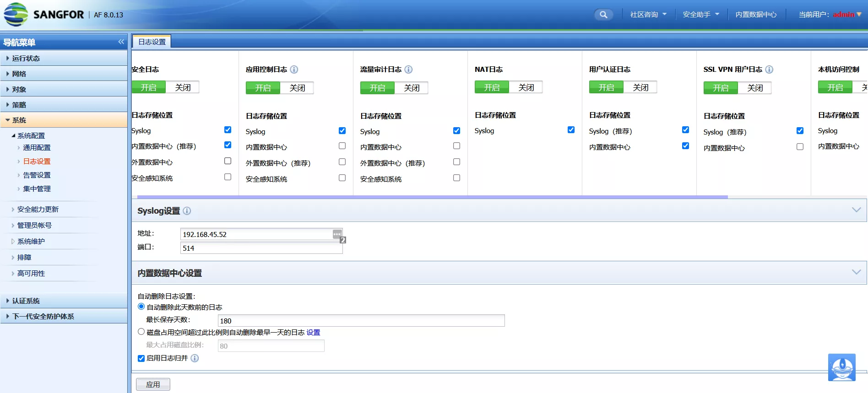
Task: Select disk usage ratio auto-delete radio option
Action: point(141,332)
